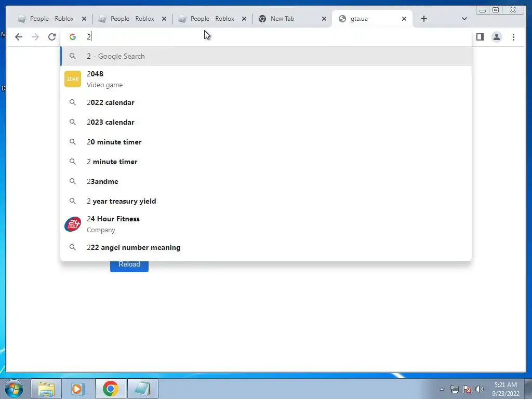The height and width of the screenshot is (399, 532).
Task: Pick the '2023 calendar' suggestion
Action: (x=266, y=122)
